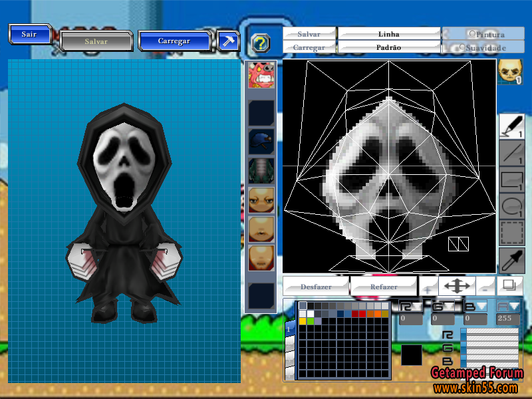Select the rectangle shape tool

(511, 180)
